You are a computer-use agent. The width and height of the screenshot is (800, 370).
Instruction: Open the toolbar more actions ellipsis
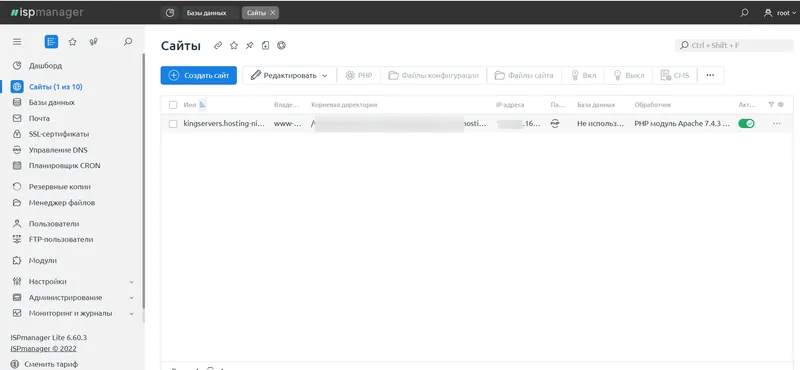[710, 76]
